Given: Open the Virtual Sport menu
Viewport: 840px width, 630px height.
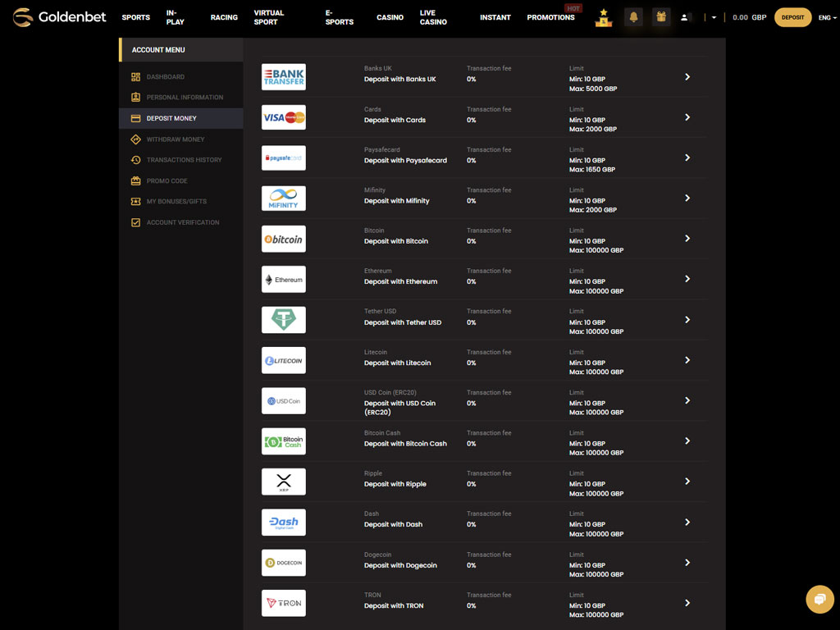Looking at the screenshot, I should click(x=269, y=17).
